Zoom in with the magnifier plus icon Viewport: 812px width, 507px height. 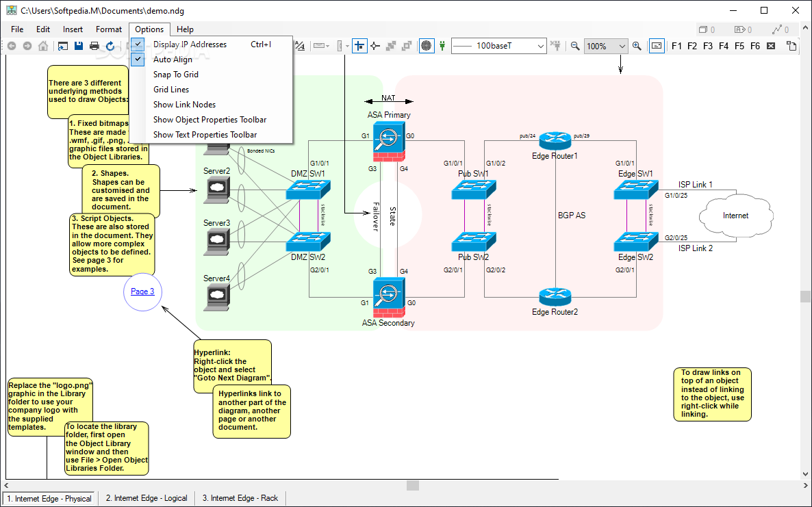click(x=637, y=46)
